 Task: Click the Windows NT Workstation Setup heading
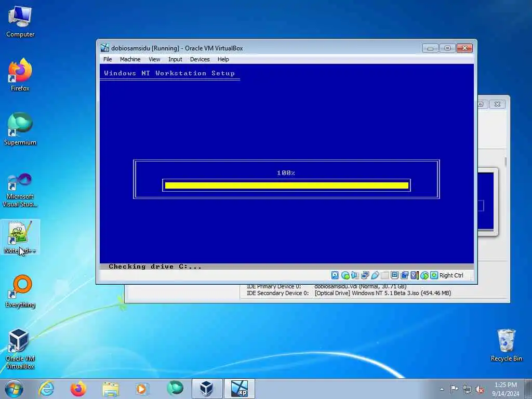[x=169, y=73]
